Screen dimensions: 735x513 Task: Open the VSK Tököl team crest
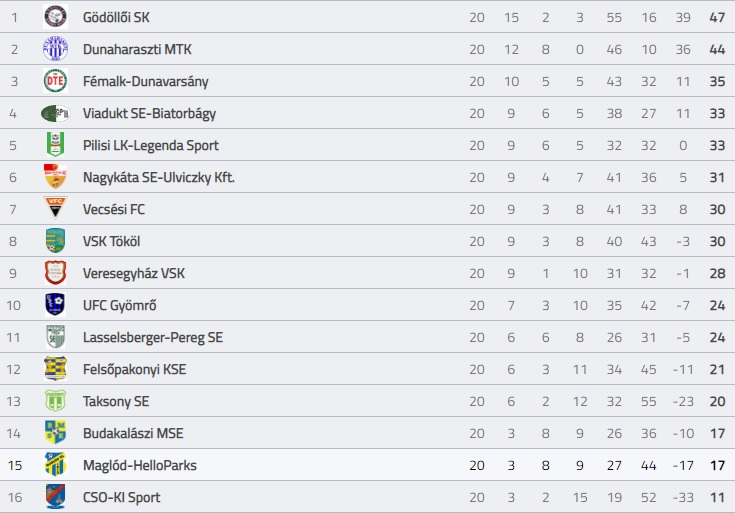[x=55, y=241]
